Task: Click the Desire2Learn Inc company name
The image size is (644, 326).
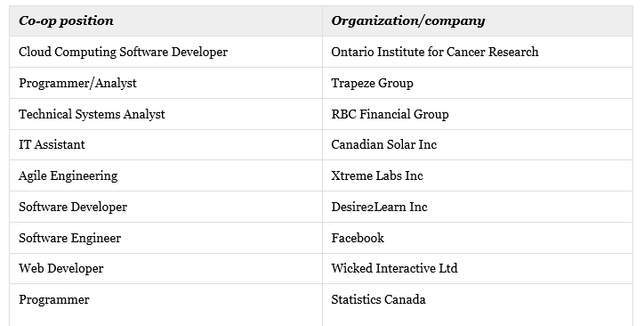Action: click(x=380, y=207)
